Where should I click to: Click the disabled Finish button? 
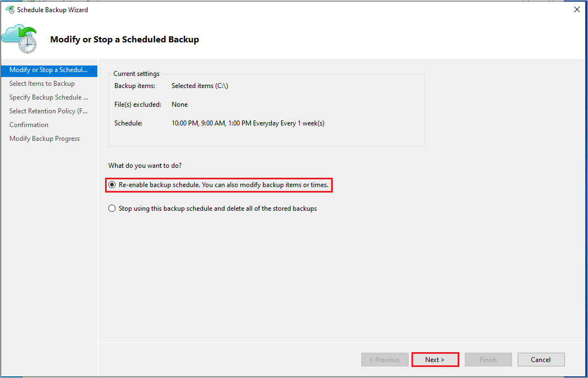coord(488,359)
